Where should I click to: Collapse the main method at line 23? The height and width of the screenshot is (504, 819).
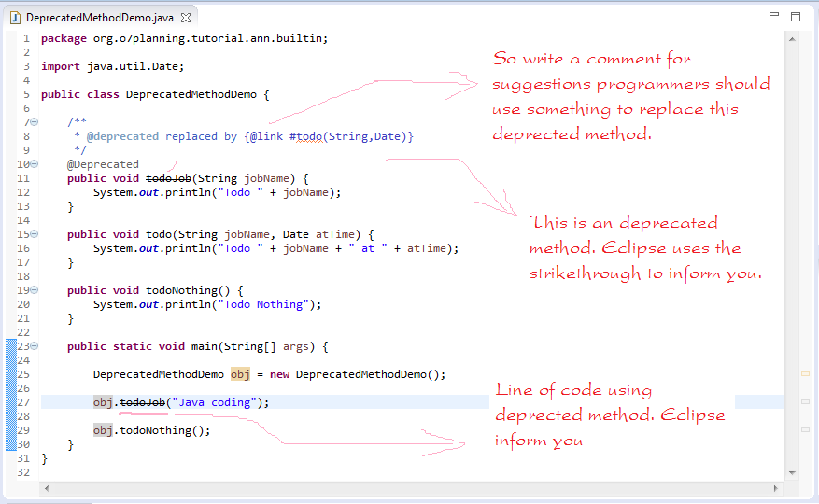(35, 345)
